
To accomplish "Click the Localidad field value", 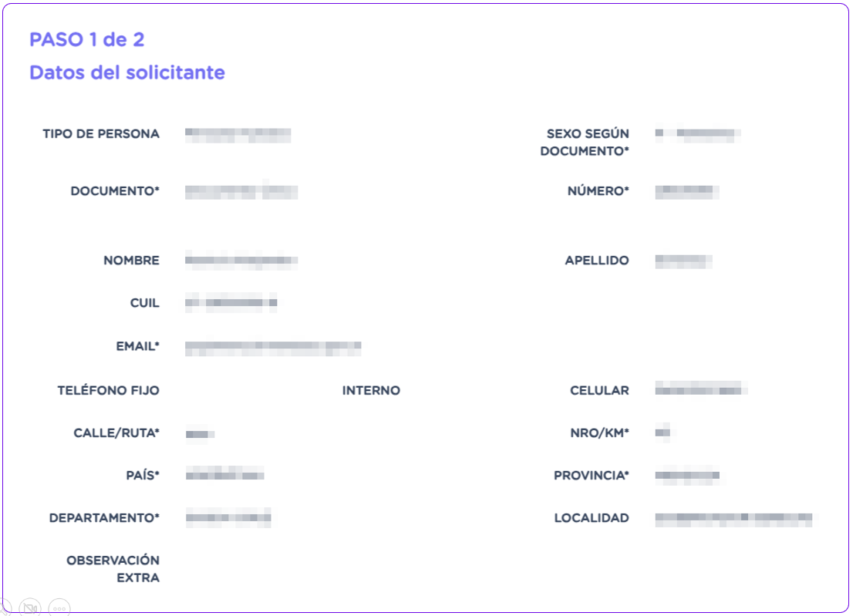I will tap(733, 518).
